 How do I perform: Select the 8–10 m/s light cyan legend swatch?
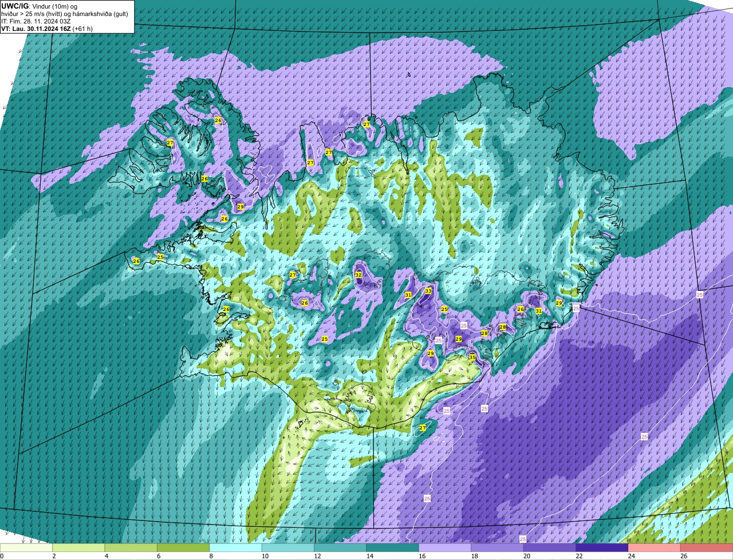[x=236, y=548]
